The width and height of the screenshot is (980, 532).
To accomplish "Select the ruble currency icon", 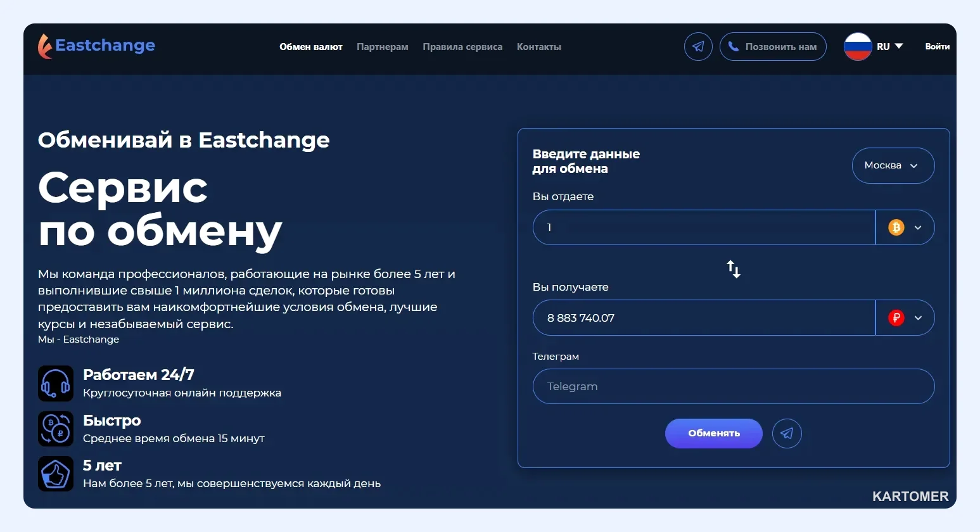I will (x=896, y=318).
